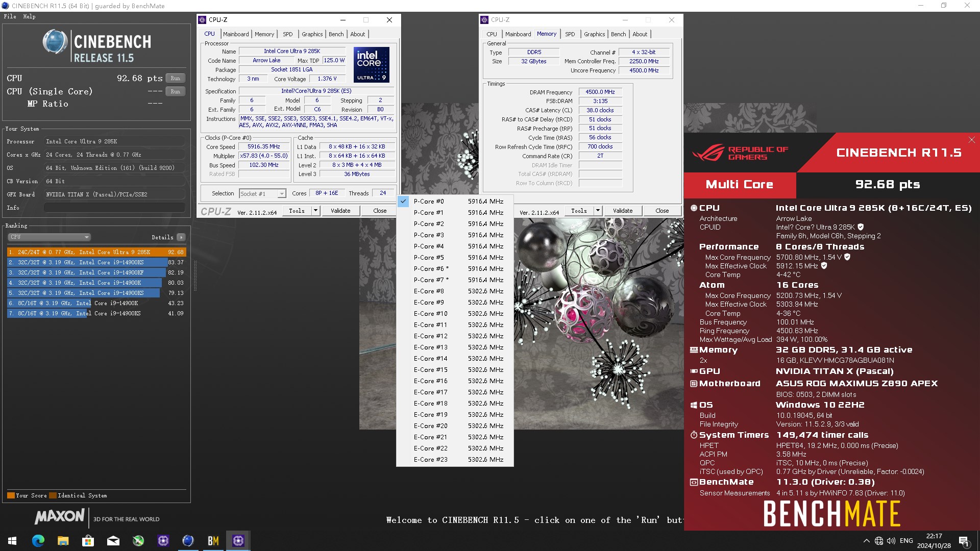The image size is (980, 551).
Task: Click the Info input field
Action: (114, 208)
